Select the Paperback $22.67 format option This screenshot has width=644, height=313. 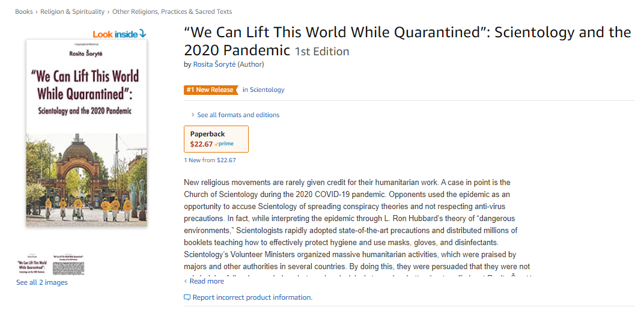[216, 139]
